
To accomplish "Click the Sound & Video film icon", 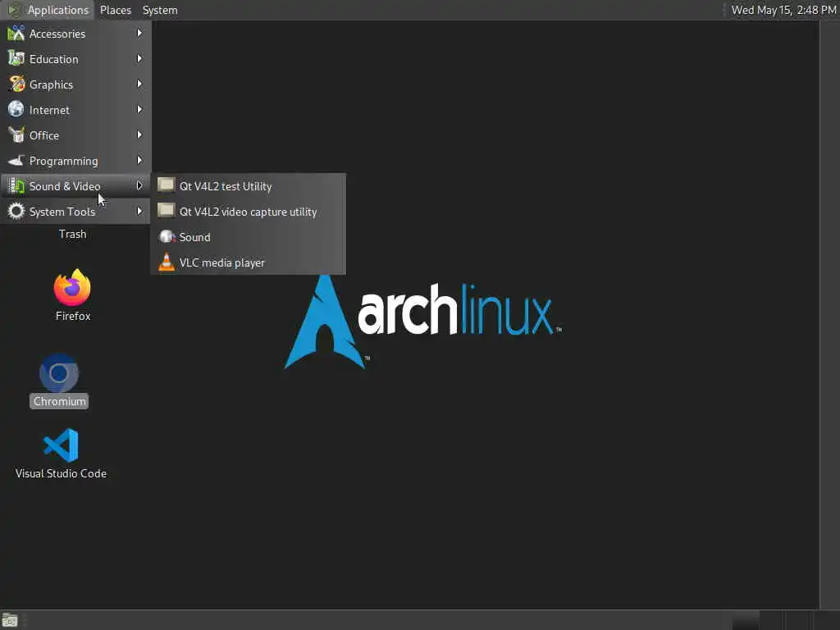I will [x=16, y=186].
